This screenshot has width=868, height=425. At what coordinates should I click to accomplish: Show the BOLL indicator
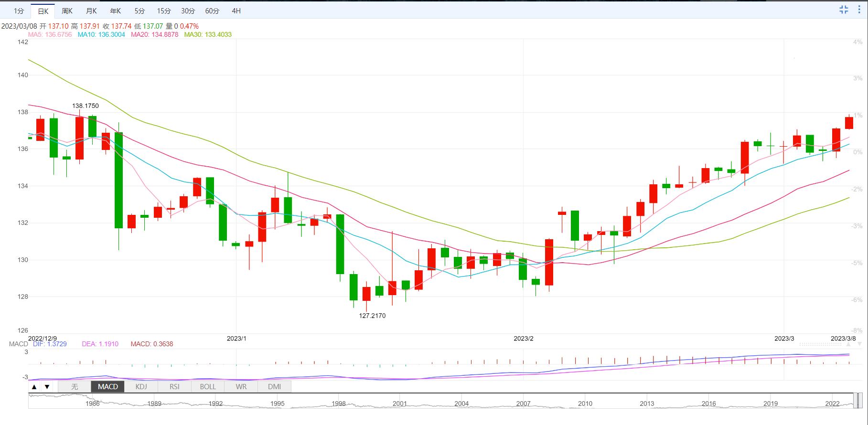click(x=208, y=387)
